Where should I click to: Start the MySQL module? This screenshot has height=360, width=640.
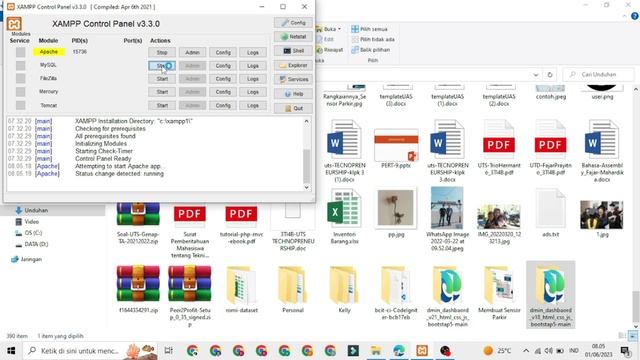(x=162, y=66)
